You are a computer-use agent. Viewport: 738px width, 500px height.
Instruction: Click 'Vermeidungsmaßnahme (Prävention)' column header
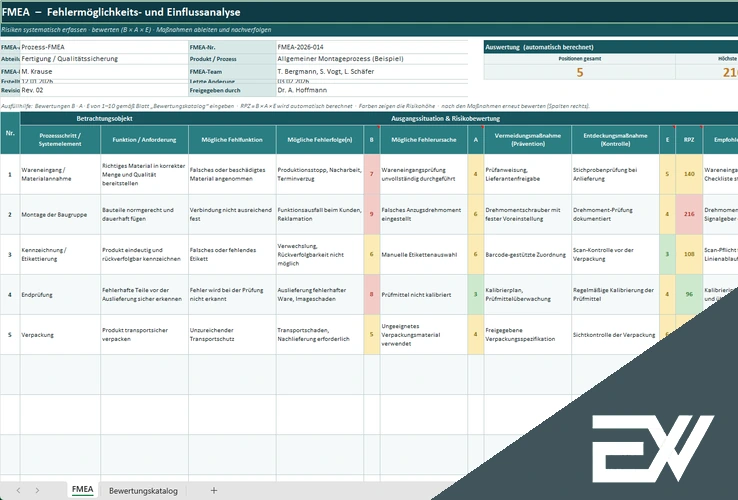point(528,140)
